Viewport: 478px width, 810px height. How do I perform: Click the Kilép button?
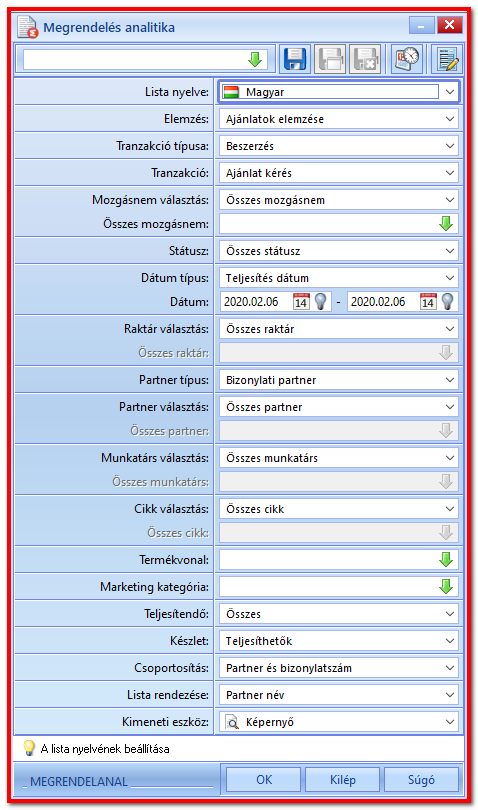pyautogui.click(x=343, y=780)
